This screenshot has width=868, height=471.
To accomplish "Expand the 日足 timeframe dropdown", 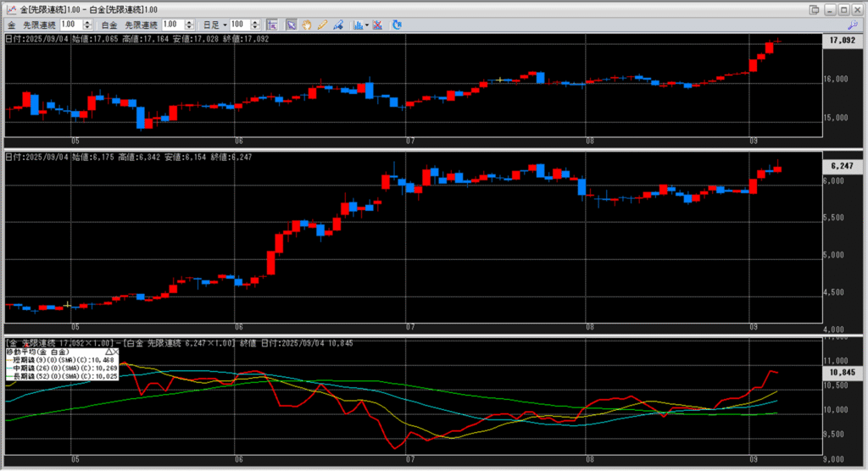I will (x=225, y=25).
